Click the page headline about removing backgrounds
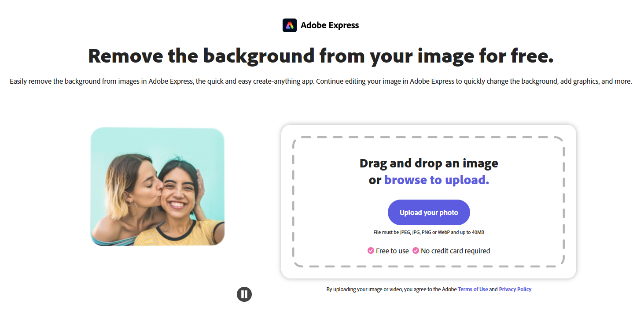 (x=321, y=56)
